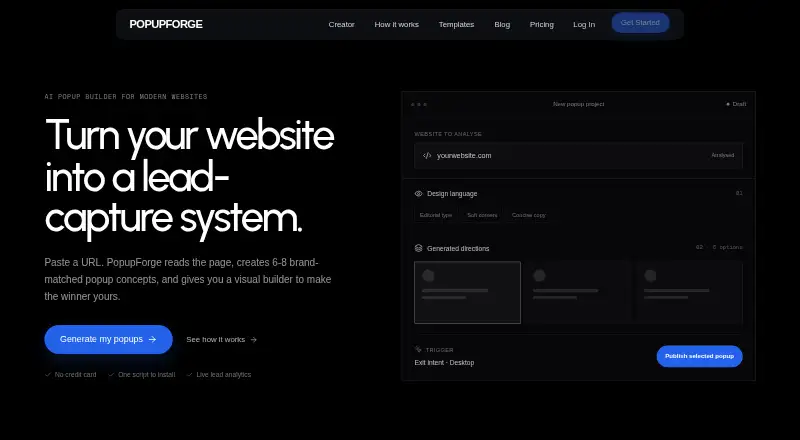Click the Analysed status text
The height and width of the screenshot is (440, 800).
(722, 155)
